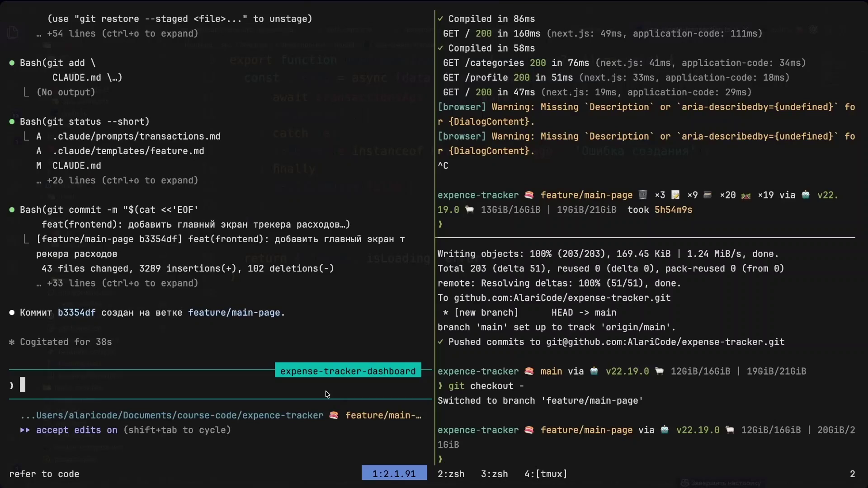Click the empty zsh prompt at bottom right
This screenshot has width=868, height=488.
440,459
